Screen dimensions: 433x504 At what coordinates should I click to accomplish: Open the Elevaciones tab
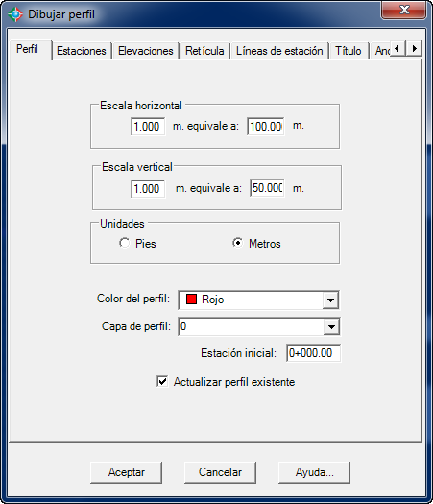[x=146, y=51]
